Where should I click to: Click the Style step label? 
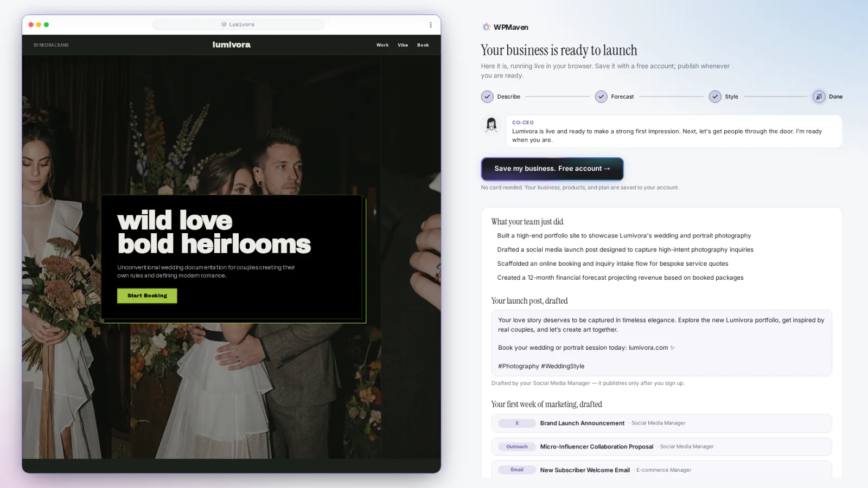[731, 97]
